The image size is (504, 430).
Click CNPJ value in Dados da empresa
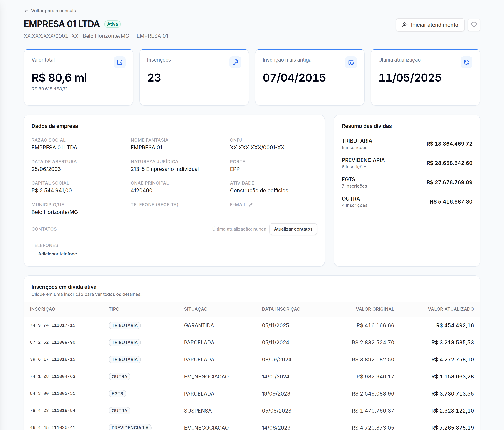[x=257, y=148]
